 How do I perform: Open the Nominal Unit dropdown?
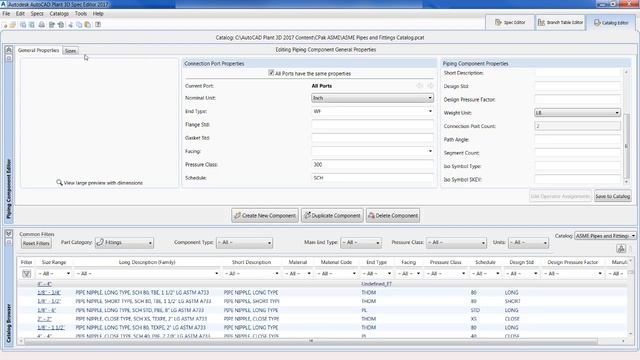point(372,98)
